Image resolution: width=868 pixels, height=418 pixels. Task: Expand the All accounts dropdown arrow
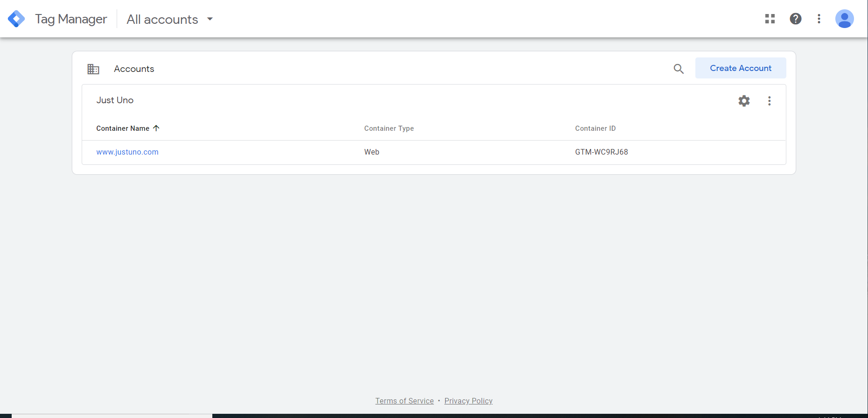(210, 19)
